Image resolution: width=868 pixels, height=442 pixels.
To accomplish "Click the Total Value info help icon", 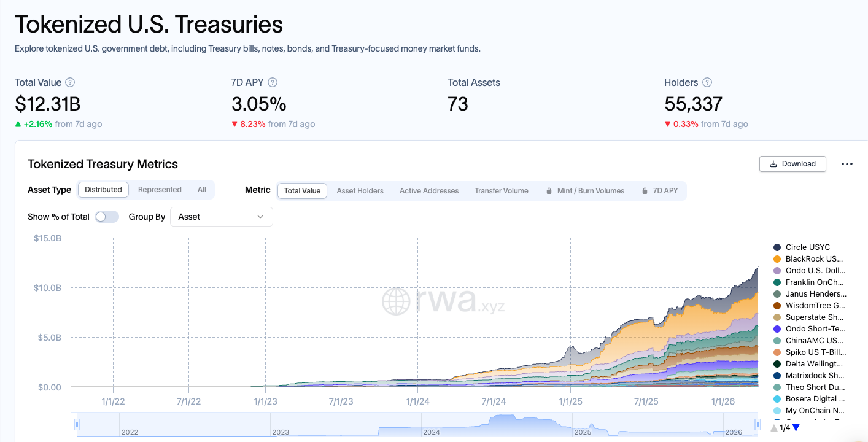I will coord(70,82).
